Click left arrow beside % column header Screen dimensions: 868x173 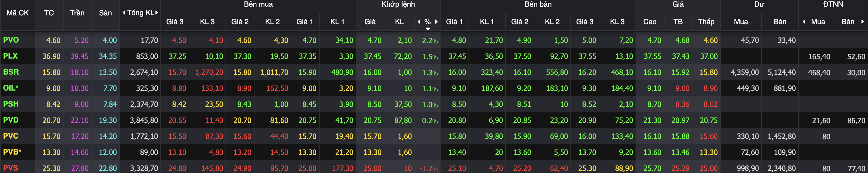point(419,21)
